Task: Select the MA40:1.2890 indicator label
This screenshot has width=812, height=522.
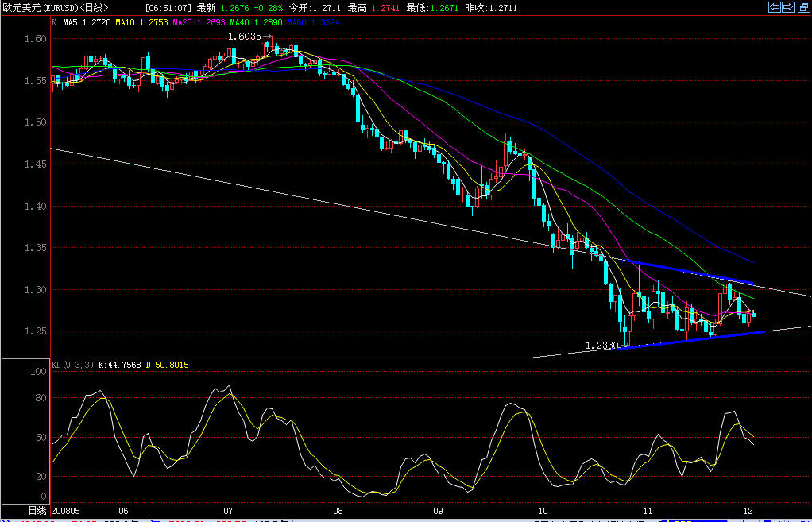Action: pos(256,22)
